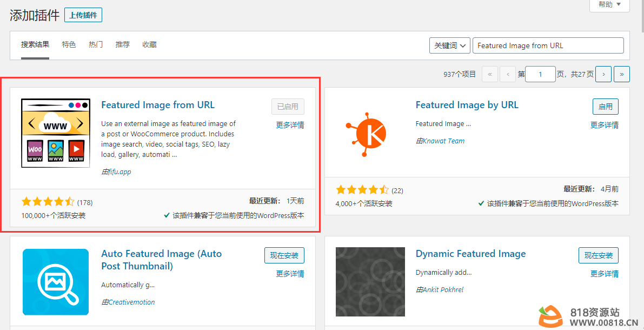Click 现在安装 for Dynamic Featured Image
Viewport: 644px width, 330px height.
pyautogui.click(x=599, y=255)
